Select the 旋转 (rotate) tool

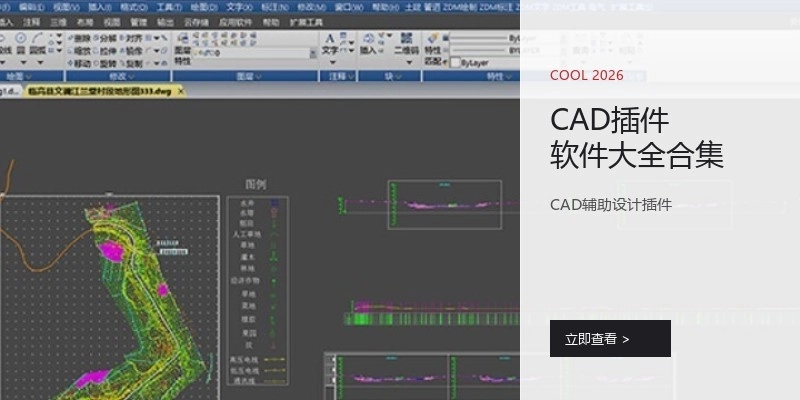click(x=105, y=63)
